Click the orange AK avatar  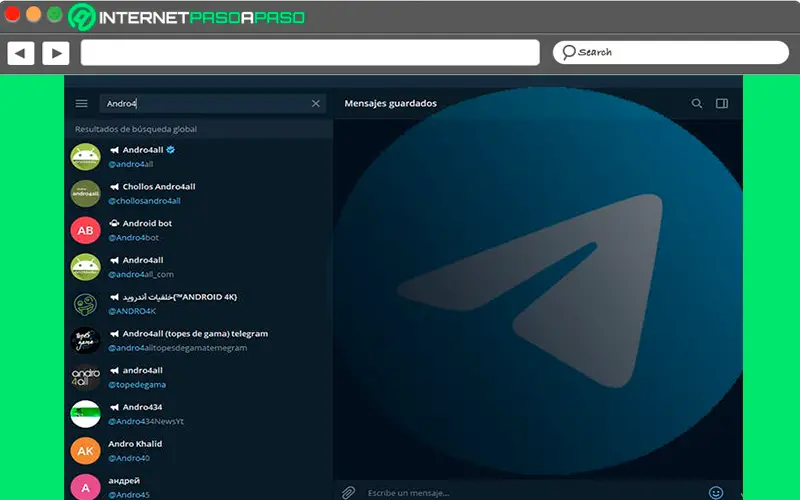pos(85,451)
